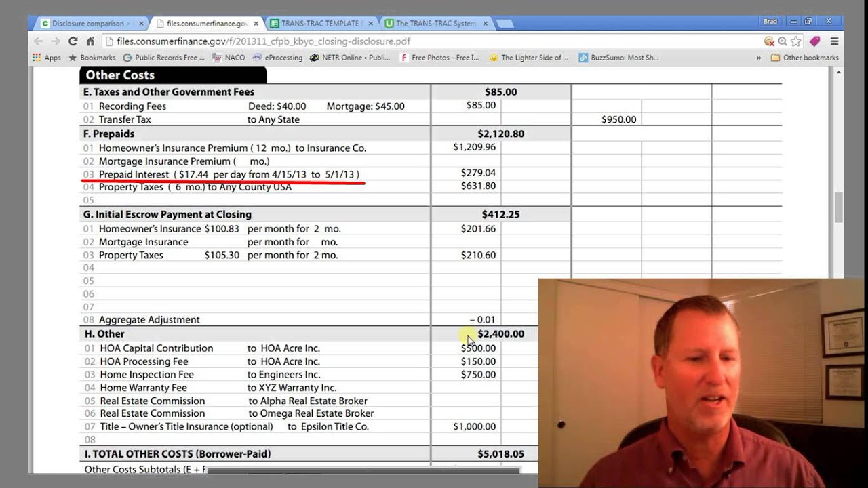Click the $412.25 escrow total
Image resolution: width=868 pixels, height=488 pixels.
point(500,214)
